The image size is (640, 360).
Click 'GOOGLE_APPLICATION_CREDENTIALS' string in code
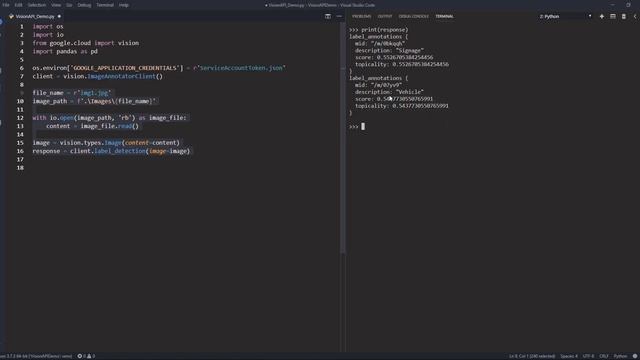click(x=125, y=68)
